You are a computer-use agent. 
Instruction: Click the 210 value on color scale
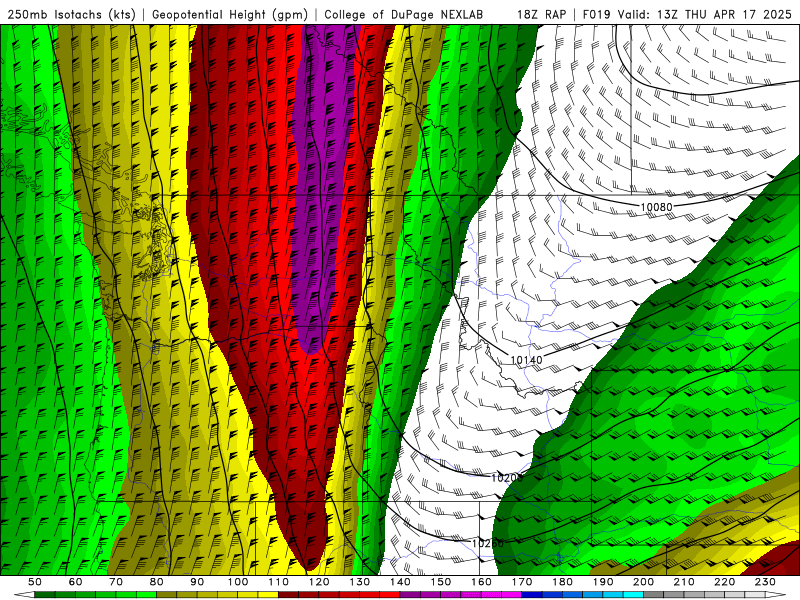pos(684,582)
